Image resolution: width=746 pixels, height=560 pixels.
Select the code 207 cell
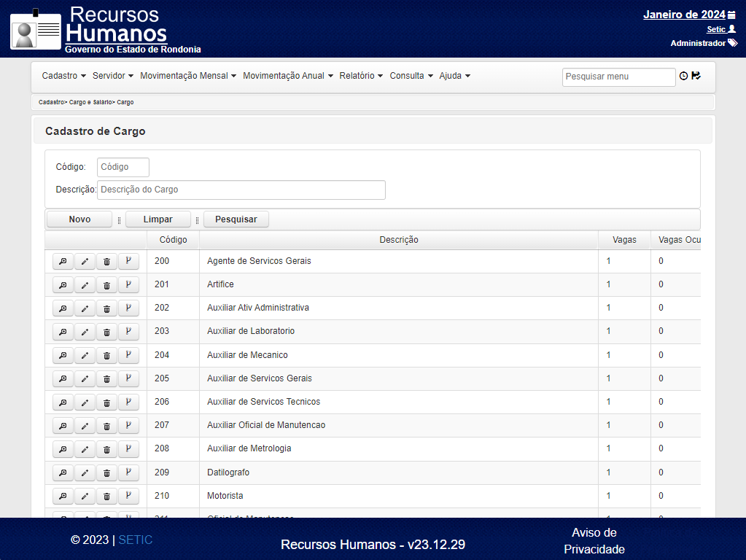(173, 425)
